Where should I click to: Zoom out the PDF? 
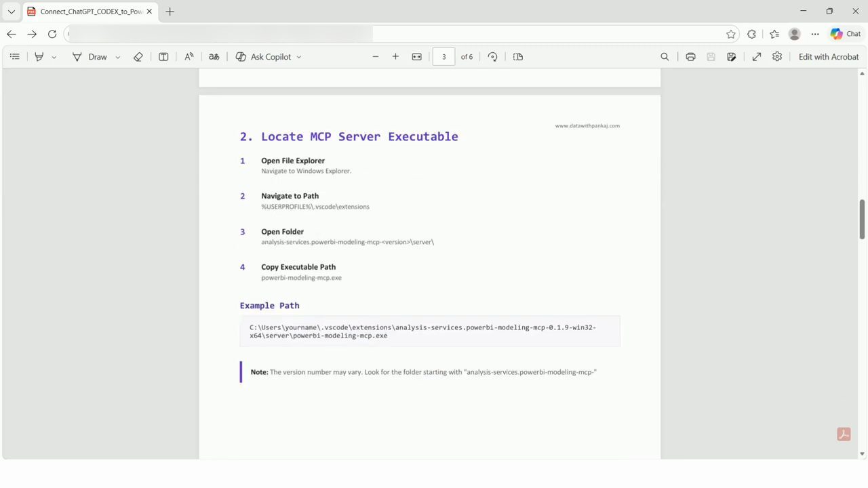pyautogui.click(x=376, y=57)
